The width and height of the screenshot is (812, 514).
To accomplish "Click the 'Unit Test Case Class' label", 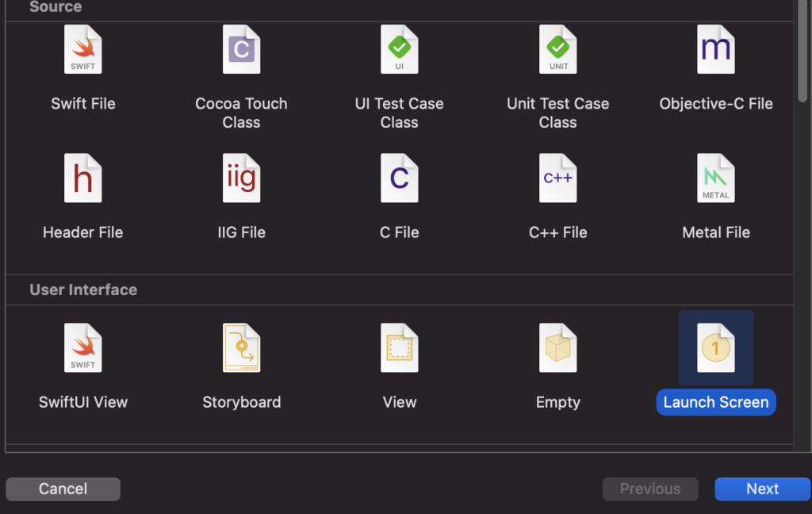I will [557, 113].
